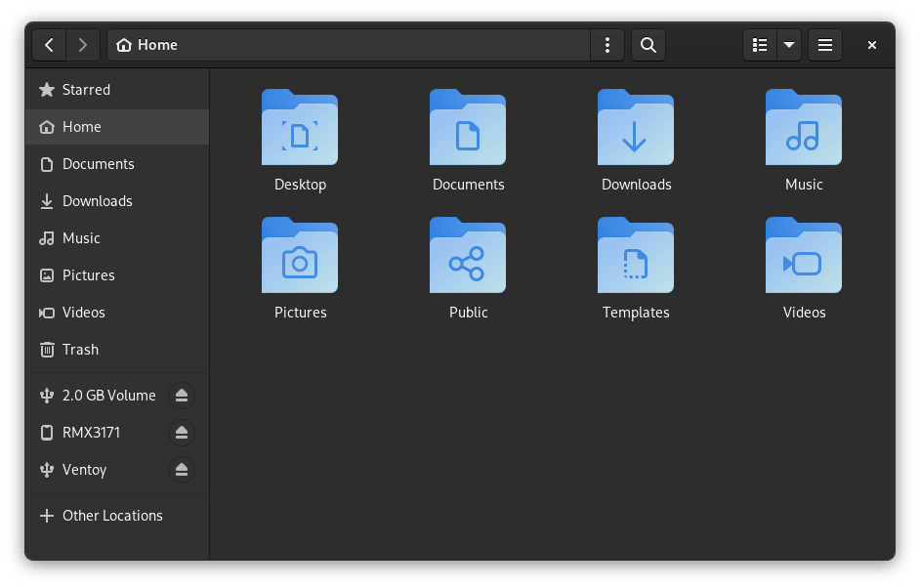Image resolution: width=920 pixels, height=588 pixels.
Task: Go to Trash in the sidebar
Action: (x=80, y=350)
